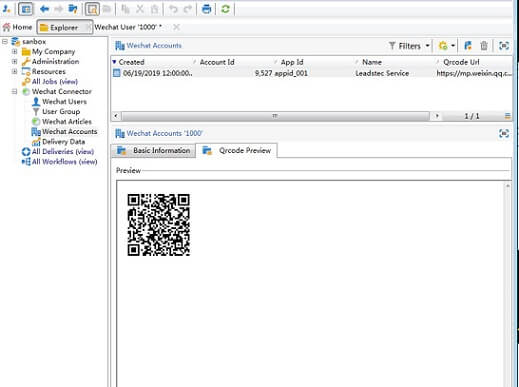This screenshot has width=519, height=387.
Task: Click the sanbox database icon
Action: 15,42
